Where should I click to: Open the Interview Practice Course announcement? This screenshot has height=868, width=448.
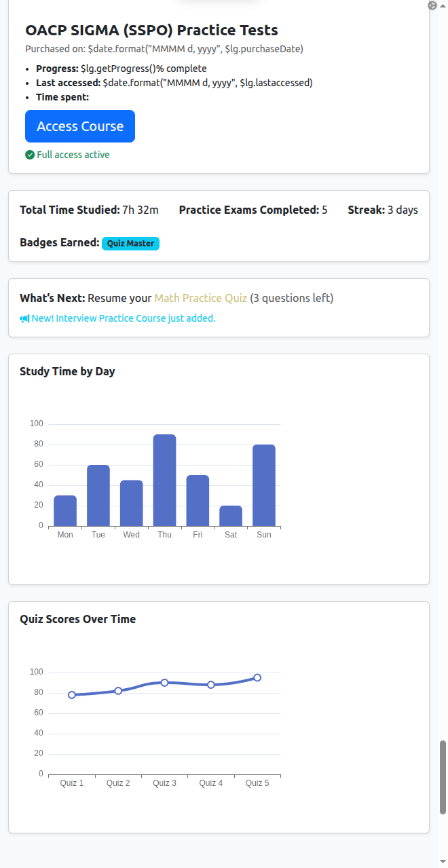coord(117,318)
